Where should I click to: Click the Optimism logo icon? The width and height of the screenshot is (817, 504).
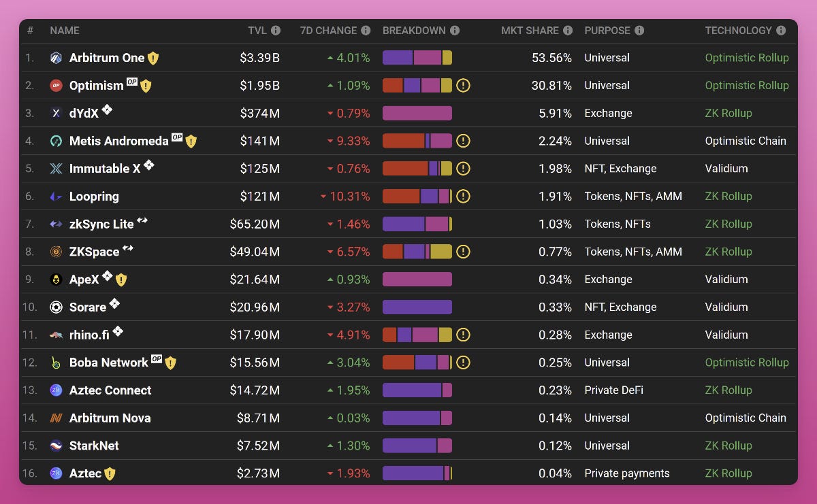(x=56, y=86)
